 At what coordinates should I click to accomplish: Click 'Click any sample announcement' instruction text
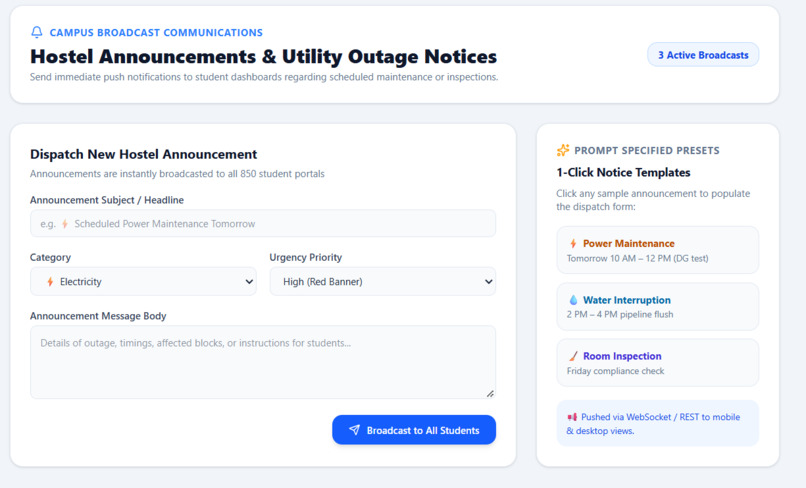[653, 200]
